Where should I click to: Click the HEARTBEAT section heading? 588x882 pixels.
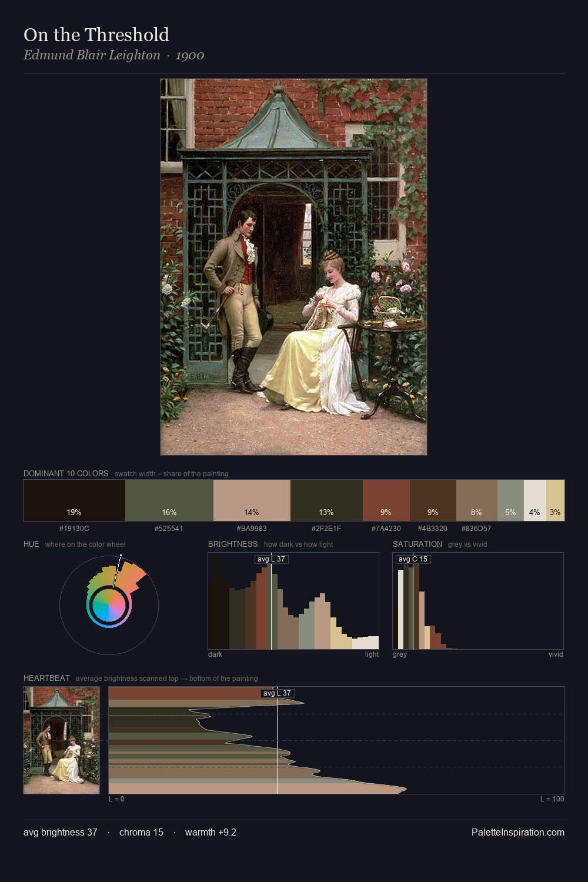(46, 678)
